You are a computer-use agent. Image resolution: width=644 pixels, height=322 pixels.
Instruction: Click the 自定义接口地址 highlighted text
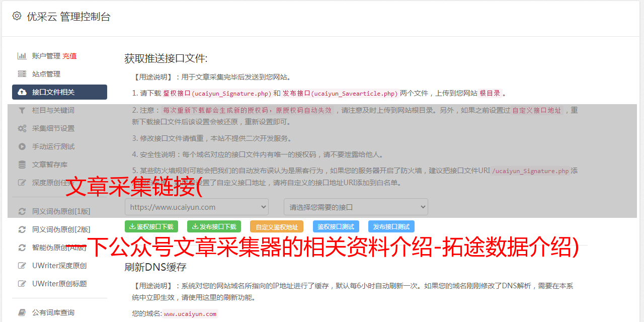[537, 110]
